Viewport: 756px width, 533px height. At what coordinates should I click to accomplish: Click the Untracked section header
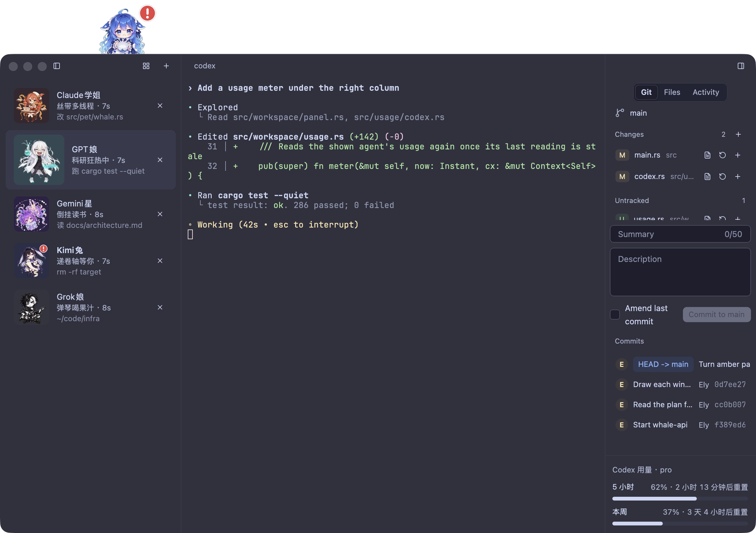coord(632,200)
